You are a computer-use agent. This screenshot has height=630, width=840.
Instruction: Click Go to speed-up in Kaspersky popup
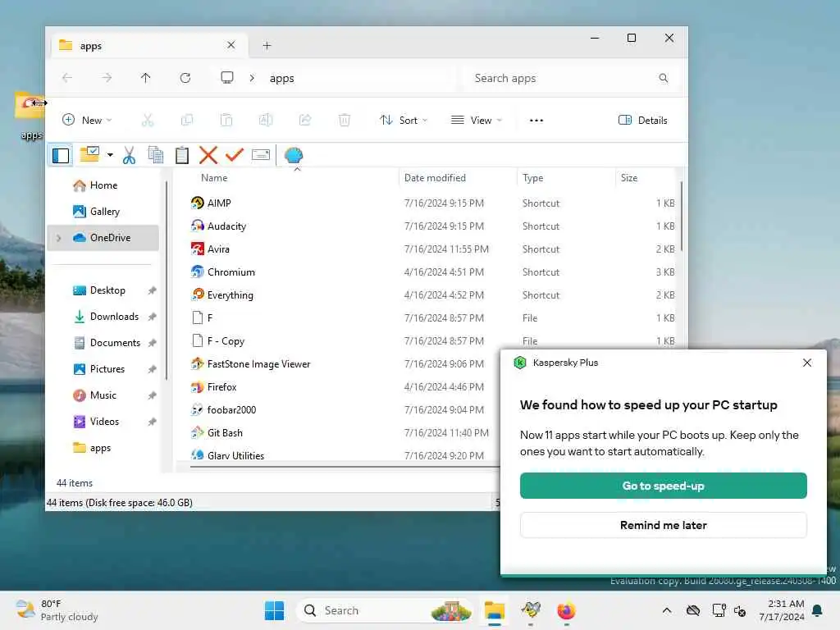663,486
